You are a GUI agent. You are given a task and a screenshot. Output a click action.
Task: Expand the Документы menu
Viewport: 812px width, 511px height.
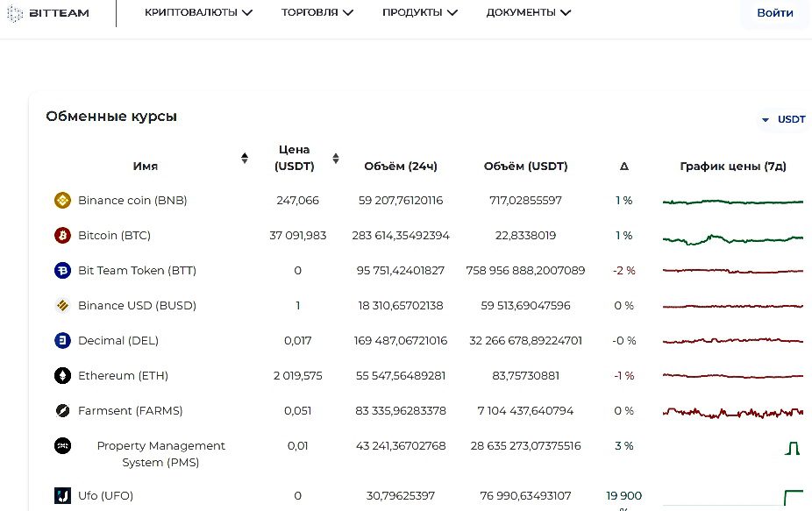(529, 12)
